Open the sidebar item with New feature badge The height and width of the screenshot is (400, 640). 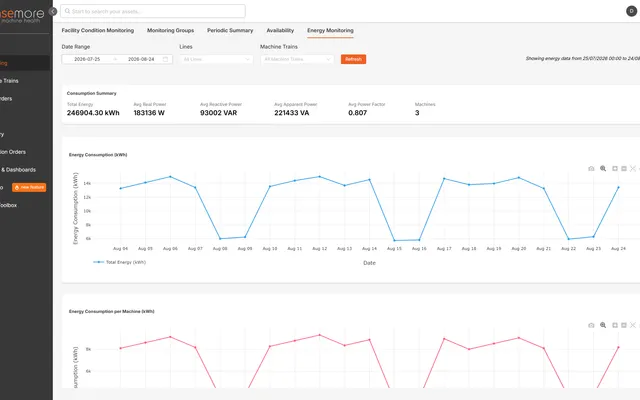point(23,187)
